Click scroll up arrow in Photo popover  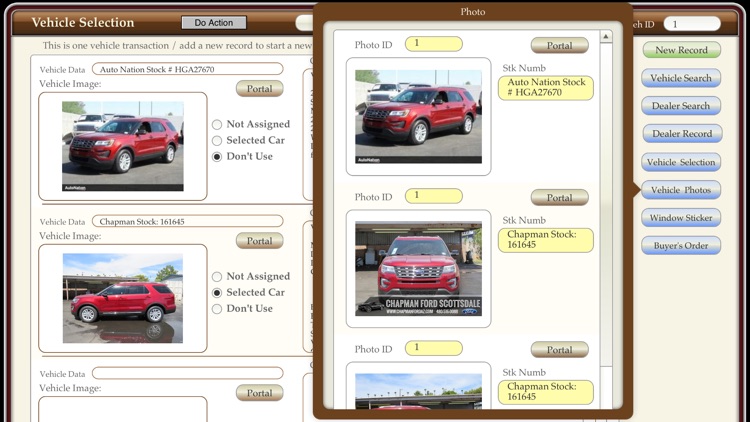coord(606,36)
